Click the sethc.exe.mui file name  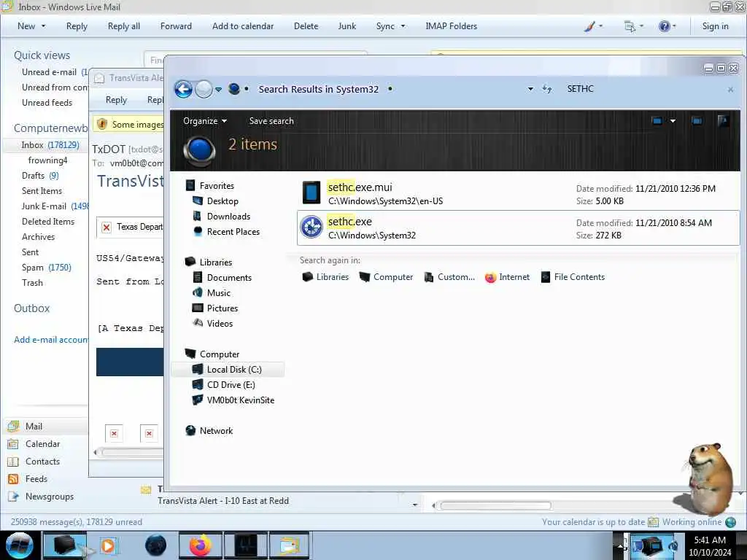(360, 187)
